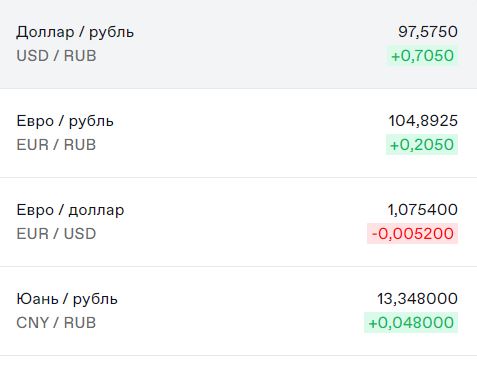
Task: Select the Доллар / рубль row
Action: tap(238, 44)
